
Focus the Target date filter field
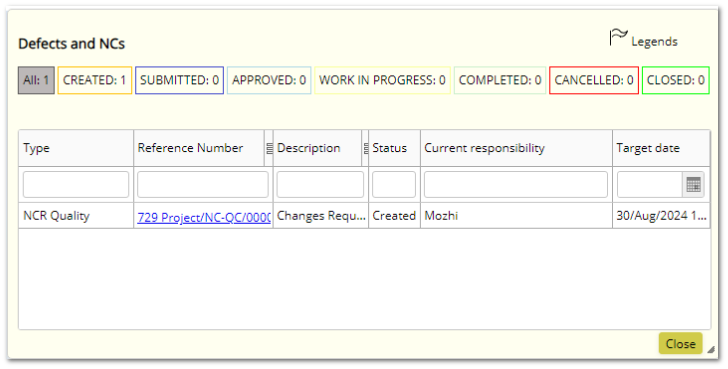(x=650, y=185)
